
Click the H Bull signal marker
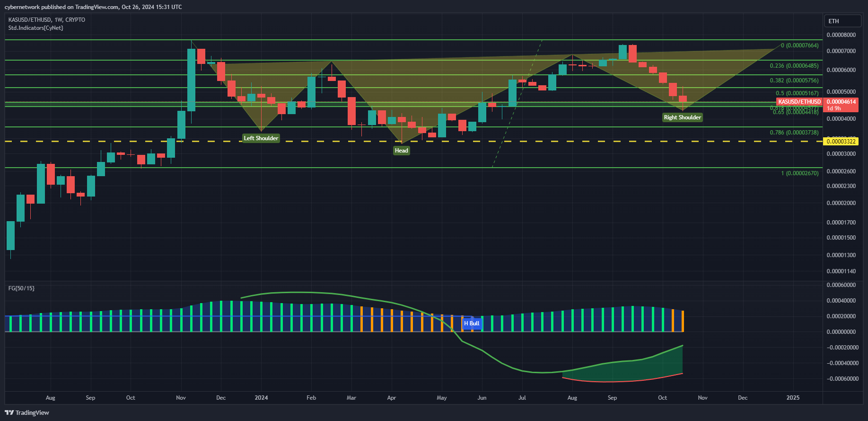(x=472, y=323)
